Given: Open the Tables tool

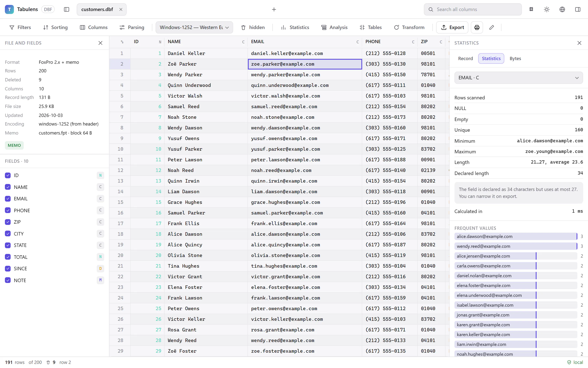Looking at the screenshot, I should coord(371,27).
